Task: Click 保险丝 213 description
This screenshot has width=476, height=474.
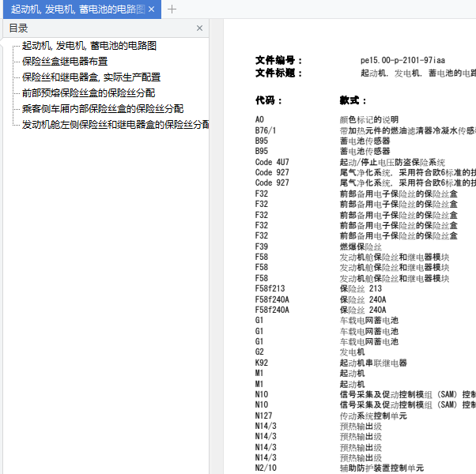Action: pos(361,288)
